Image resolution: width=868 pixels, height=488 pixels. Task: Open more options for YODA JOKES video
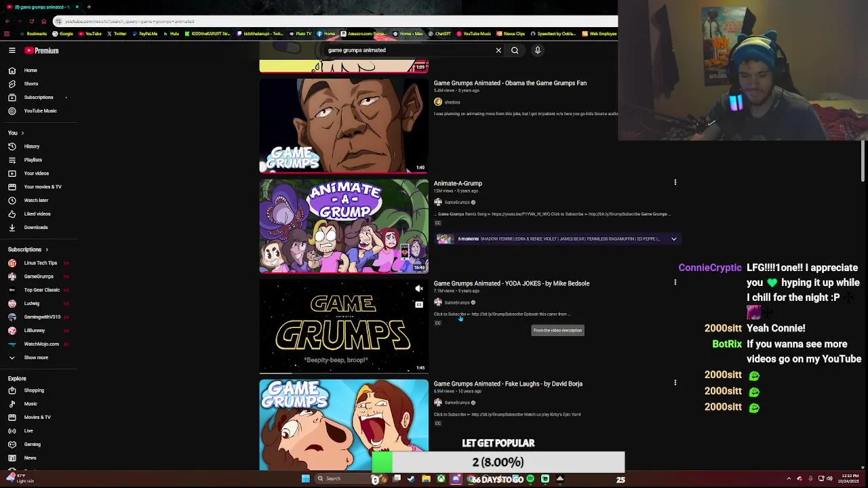coord(675,283)
